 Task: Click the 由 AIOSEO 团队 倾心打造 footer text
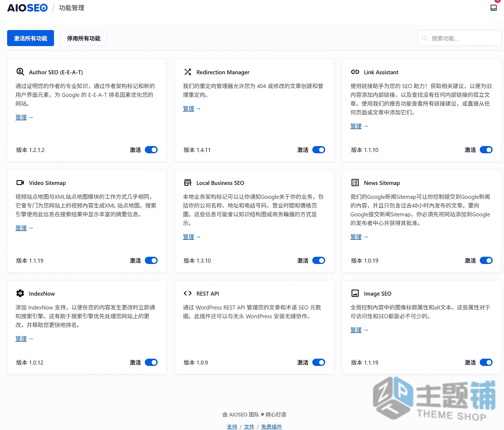(254, 414)
